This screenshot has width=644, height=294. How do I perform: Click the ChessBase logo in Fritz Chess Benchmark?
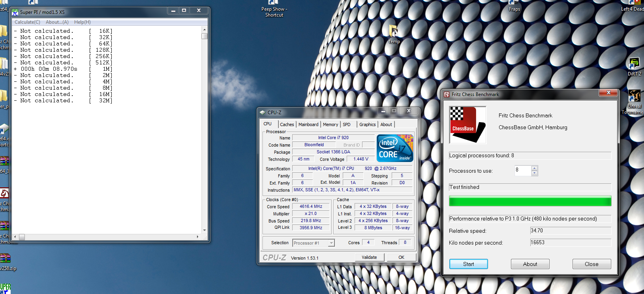468,125
